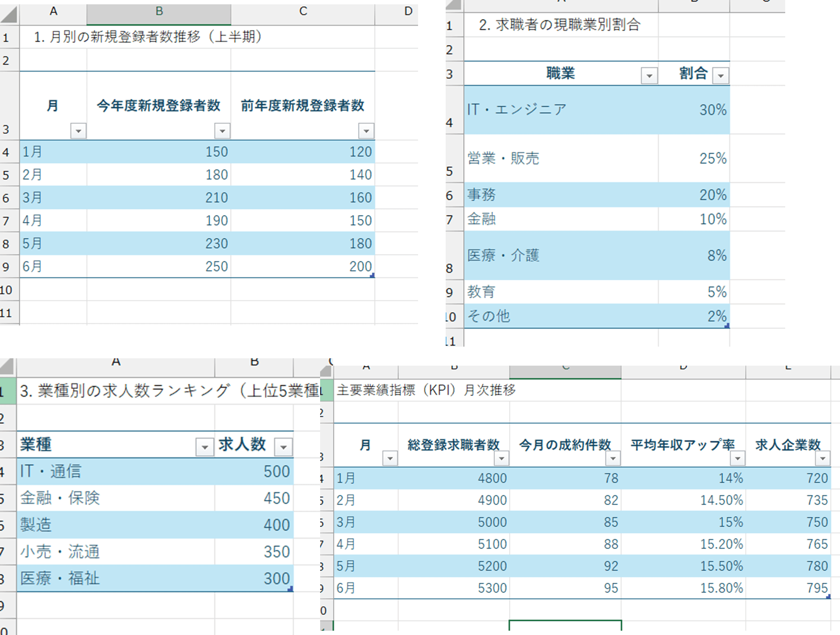Select the IT・エンジニア cell

pos(561,110)
